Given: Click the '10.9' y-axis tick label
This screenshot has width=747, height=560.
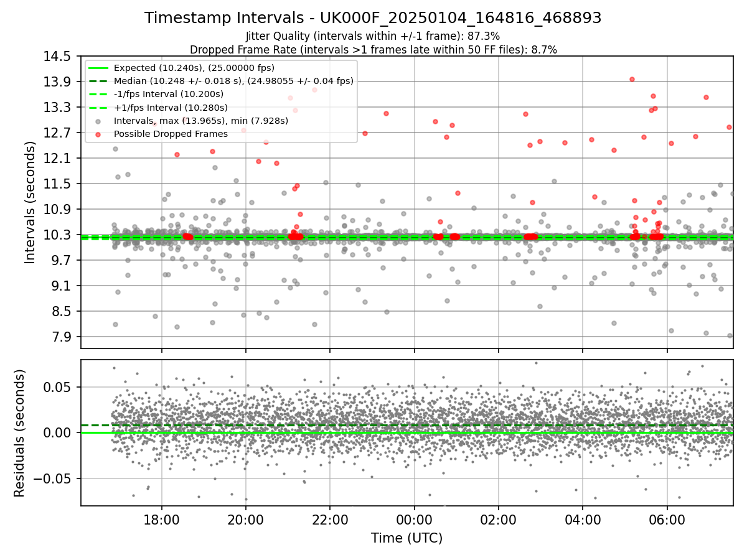Looking at the screenshot, I should (x=57, y=209).
